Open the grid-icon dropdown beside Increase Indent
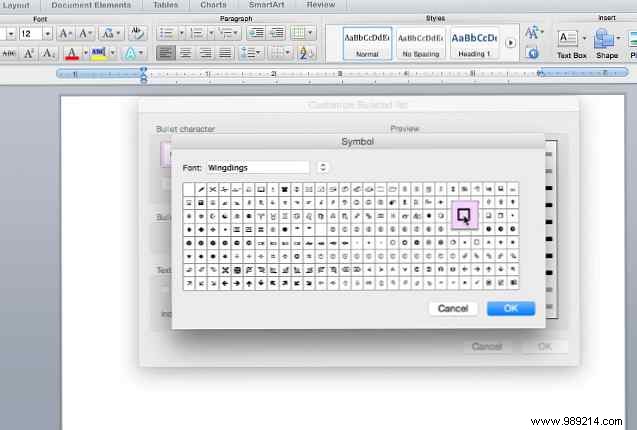 pos(311,33)
